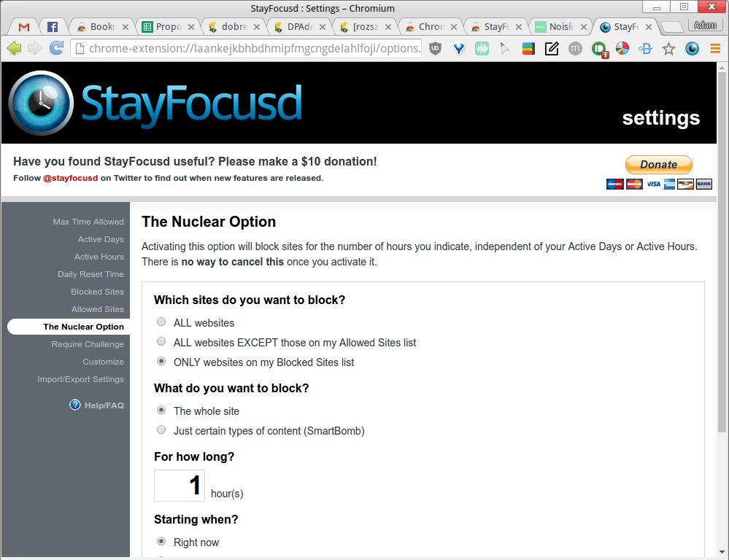Click the pencil edit note extension icon
Viewport: 729px width, 560px height.
click(x=552, y=48)
